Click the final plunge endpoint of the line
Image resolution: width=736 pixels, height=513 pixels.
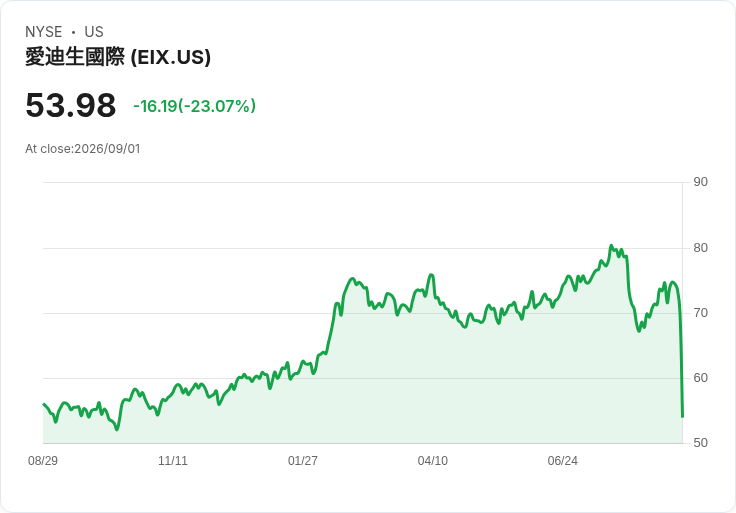pyautogui.click(x=682, y=416)
